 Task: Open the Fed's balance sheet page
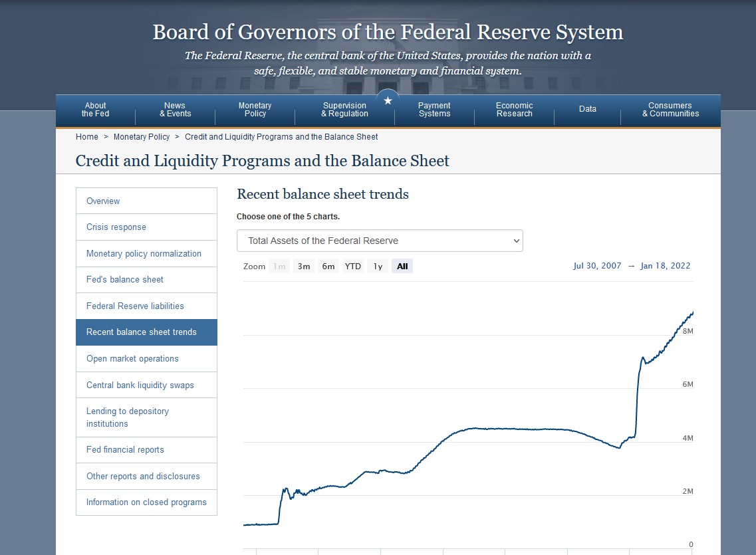point(146,279)
